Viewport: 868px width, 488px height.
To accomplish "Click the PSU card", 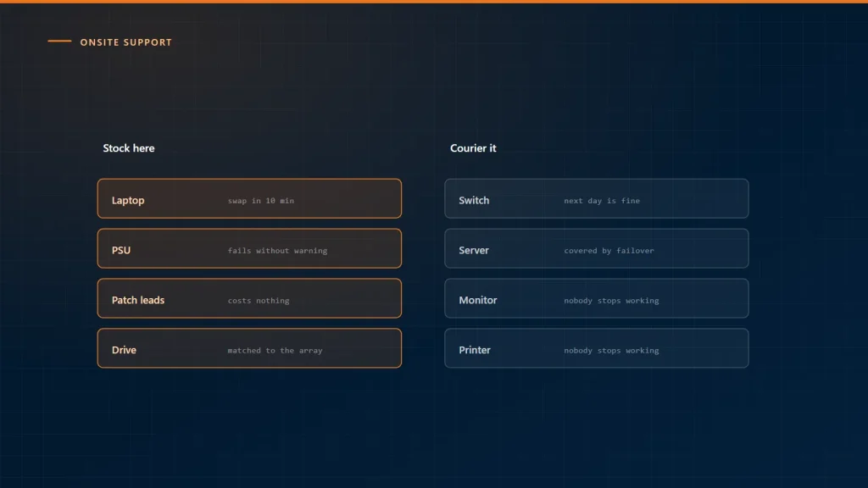I will click(249, 248).
